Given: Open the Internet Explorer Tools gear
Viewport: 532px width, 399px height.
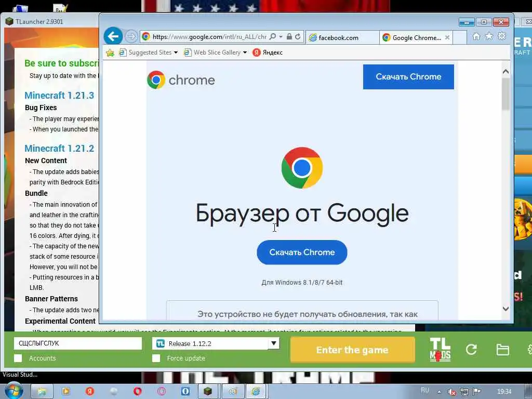Looking at the screenshot, I should [501, 36].
